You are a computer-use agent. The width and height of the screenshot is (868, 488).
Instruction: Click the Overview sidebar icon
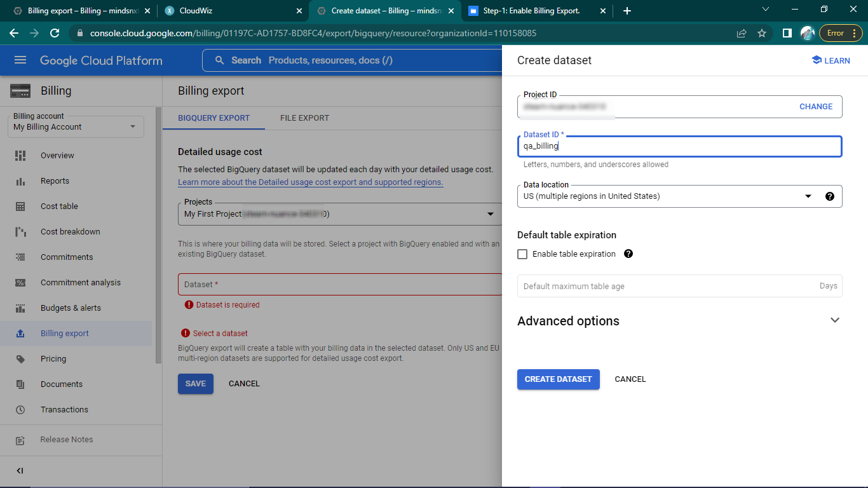click(20, 156)
